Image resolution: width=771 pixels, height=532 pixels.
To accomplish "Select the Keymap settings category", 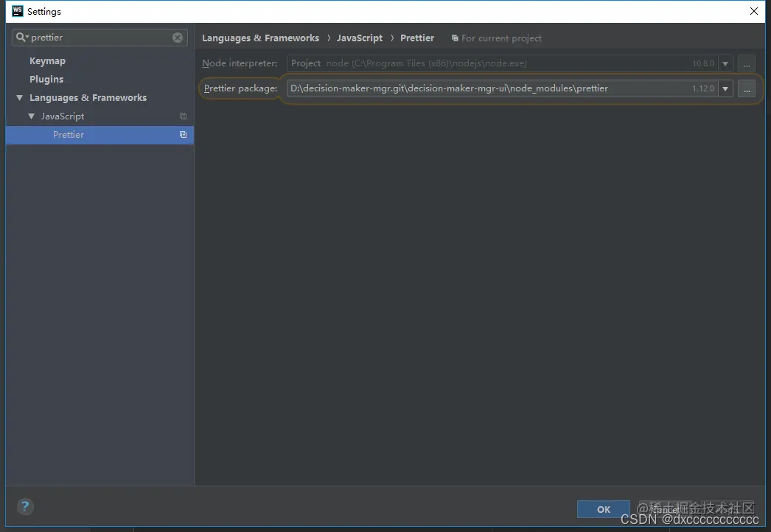I will point(47,61).
